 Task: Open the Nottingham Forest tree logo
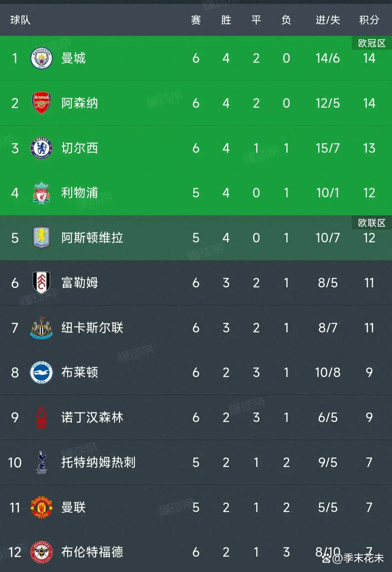[x=41, y=417]
